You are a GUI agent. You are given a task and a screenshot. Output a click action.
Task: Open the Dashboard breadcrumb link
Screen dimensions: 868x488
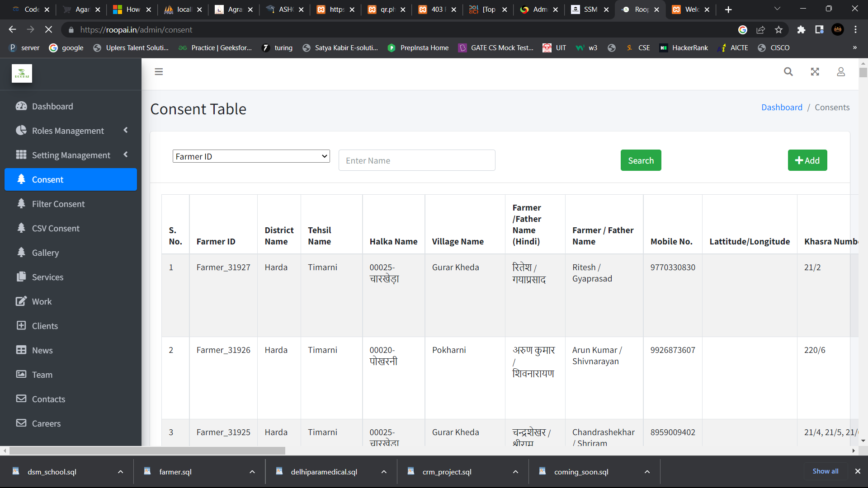(x=782, y=107)
